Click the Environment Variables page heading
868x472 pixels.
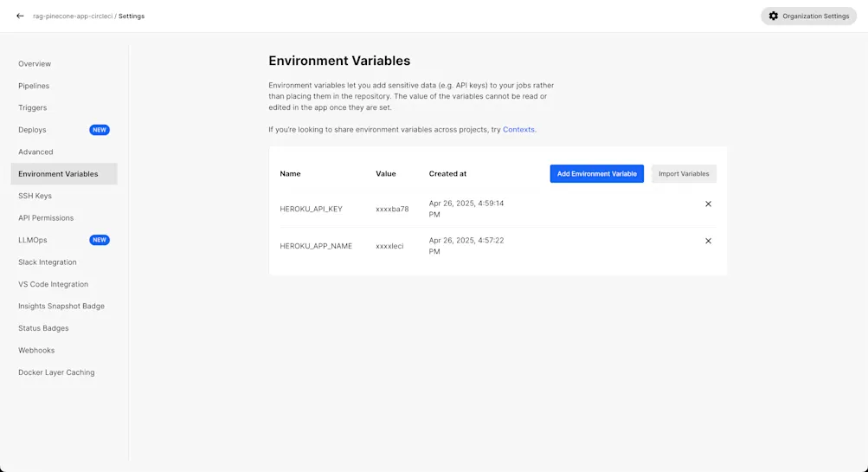coord(339,61)
